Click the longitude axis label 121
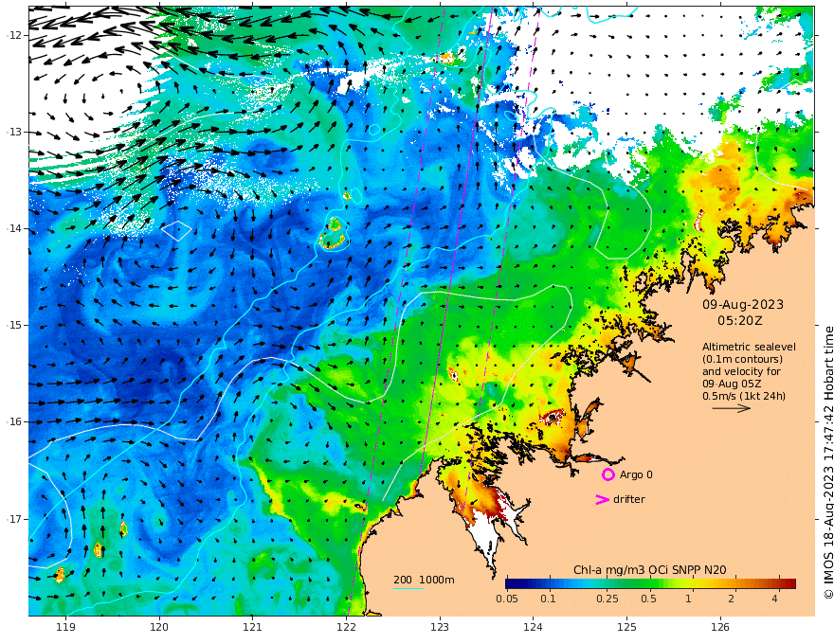The width and height of the screenshot is (834, 644). point(253,628)
